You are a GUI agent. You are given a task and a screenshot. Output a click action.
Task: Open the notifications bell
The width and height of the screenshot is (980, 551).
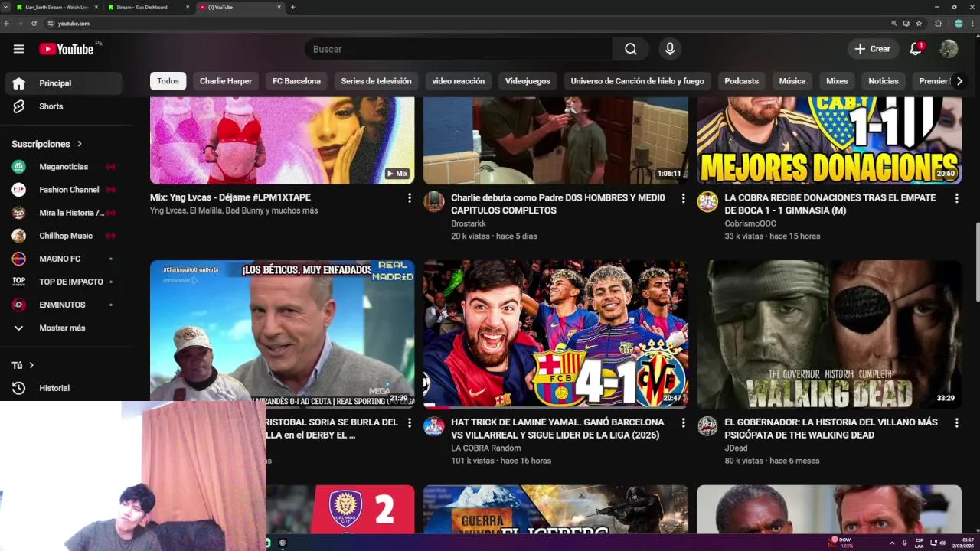[x=916, y=49]
